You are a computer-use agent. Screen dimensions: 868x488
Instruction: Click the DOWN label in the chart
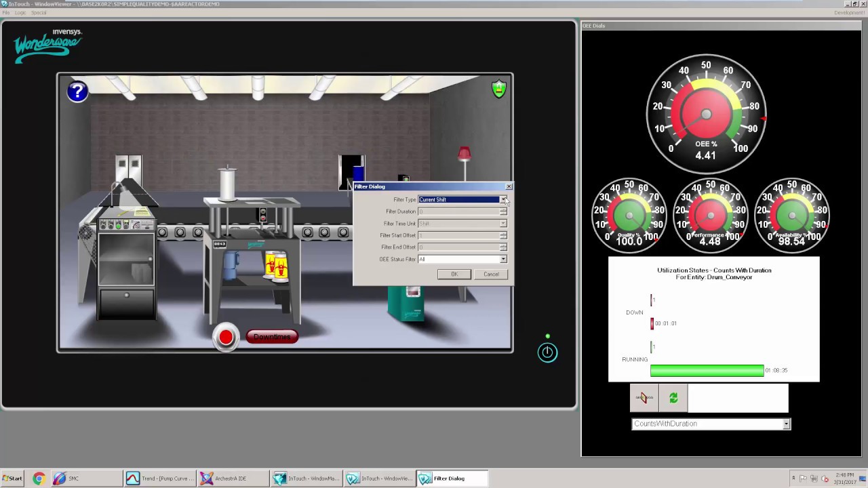tap(635, 312)
